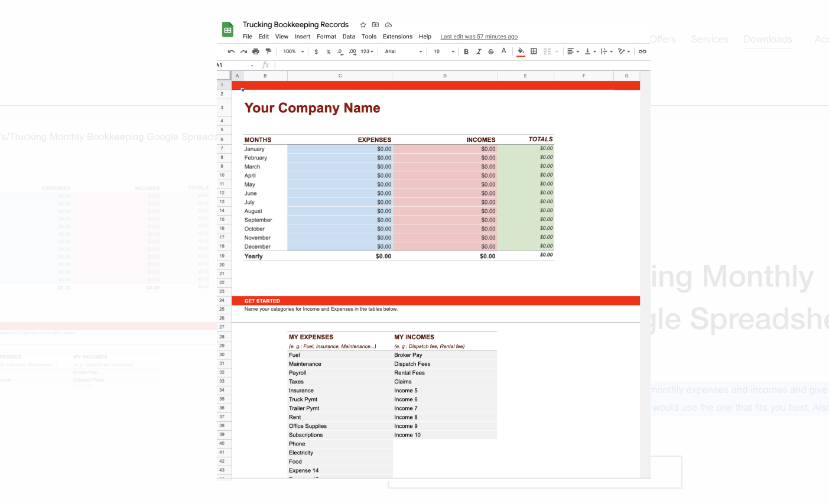This screenshot has width=829, height=504.
Task: Expand the More formats 123 menu
Action: 365,51
